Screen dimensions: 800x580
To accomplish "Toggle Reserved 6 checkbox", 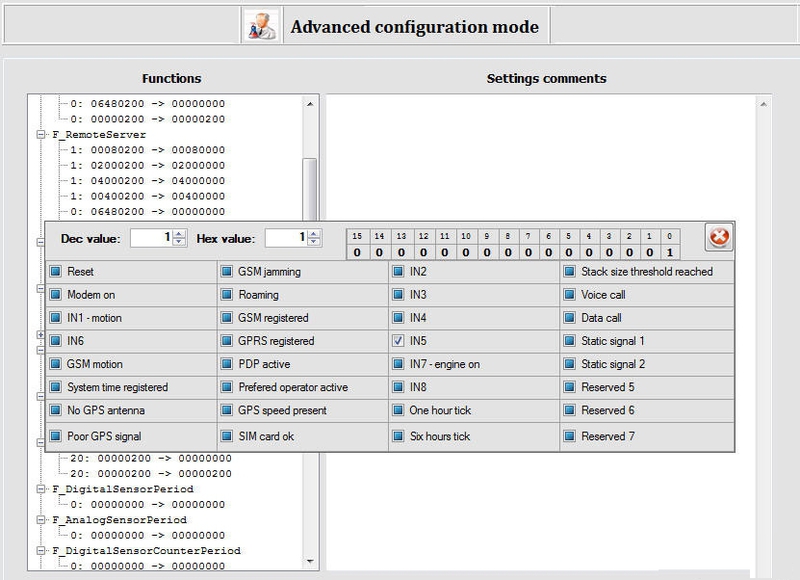I will tap(569, 410).
